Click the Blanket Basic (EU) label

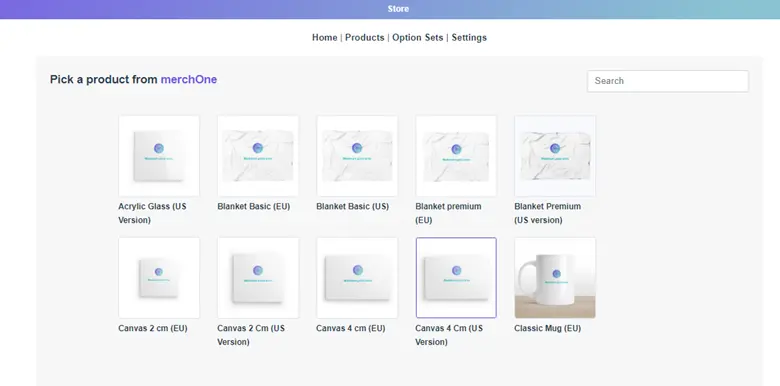tap(254, 206)
